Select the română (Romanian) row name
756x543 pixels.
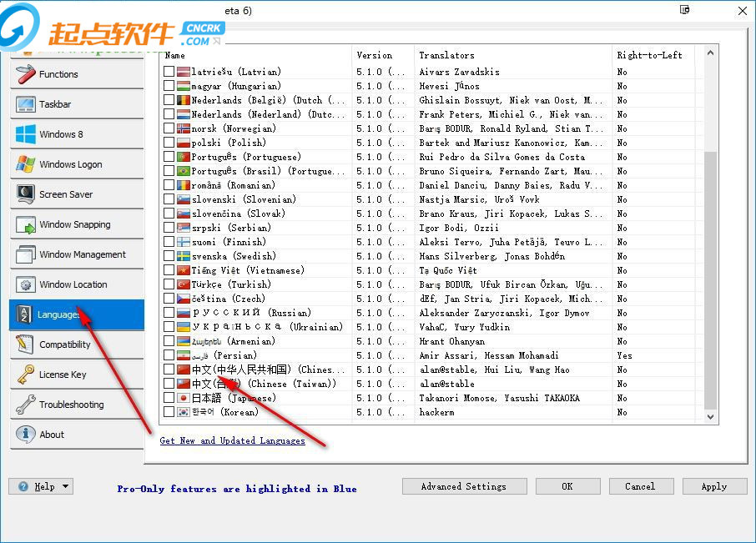(234, 185)
